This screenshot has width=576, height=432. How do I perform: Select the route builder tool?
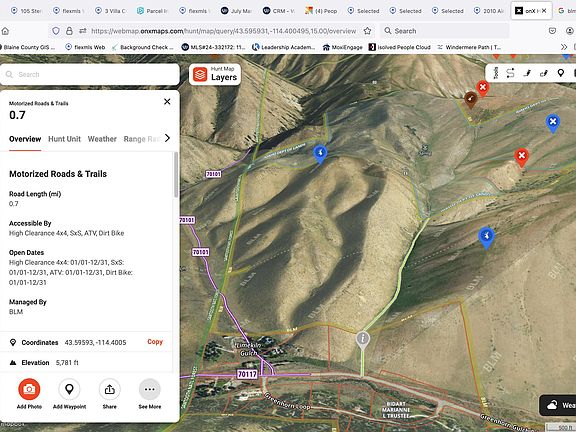click(x=510, y=73)
